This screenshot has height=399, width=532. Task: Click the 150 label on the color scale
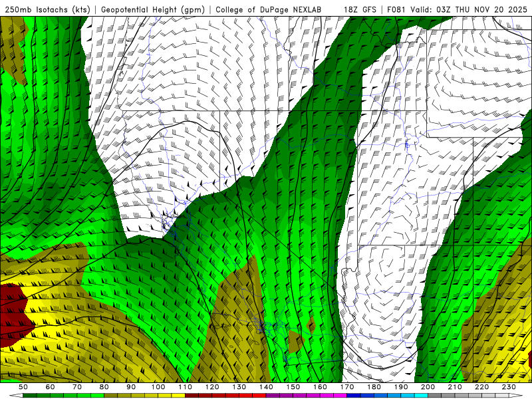(x=293, y=387)
